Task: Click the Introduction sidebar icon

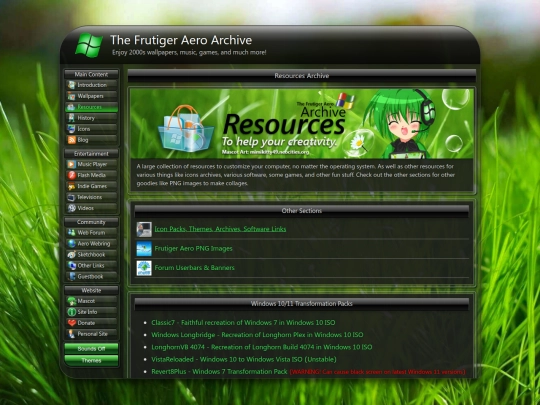Action: tap(71, 85)
